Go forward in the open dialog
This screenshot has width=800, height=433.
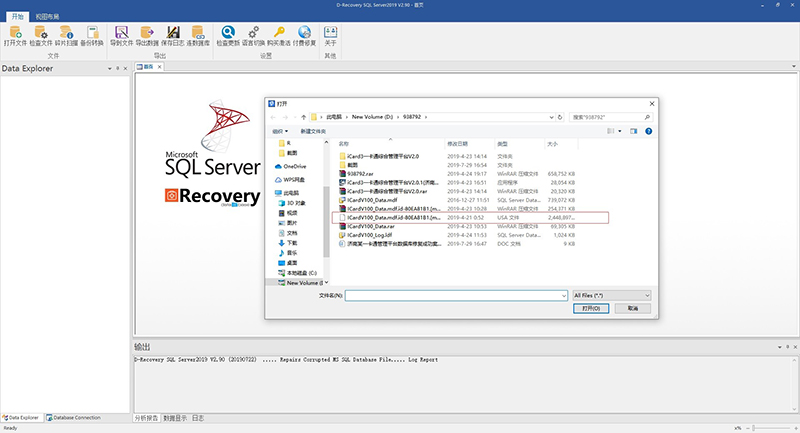285,117
